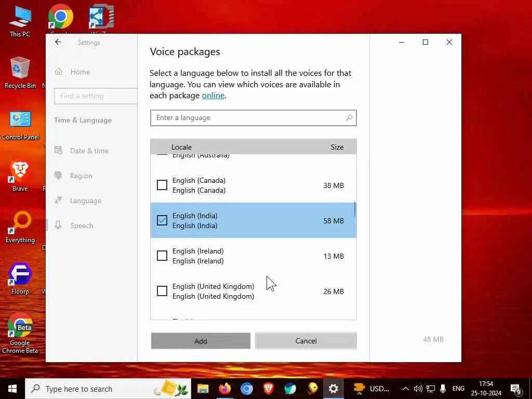Go back using Settings back arrow
Image resolution: width=532 pixels, height=399 pixels.
tap(58, 42)
